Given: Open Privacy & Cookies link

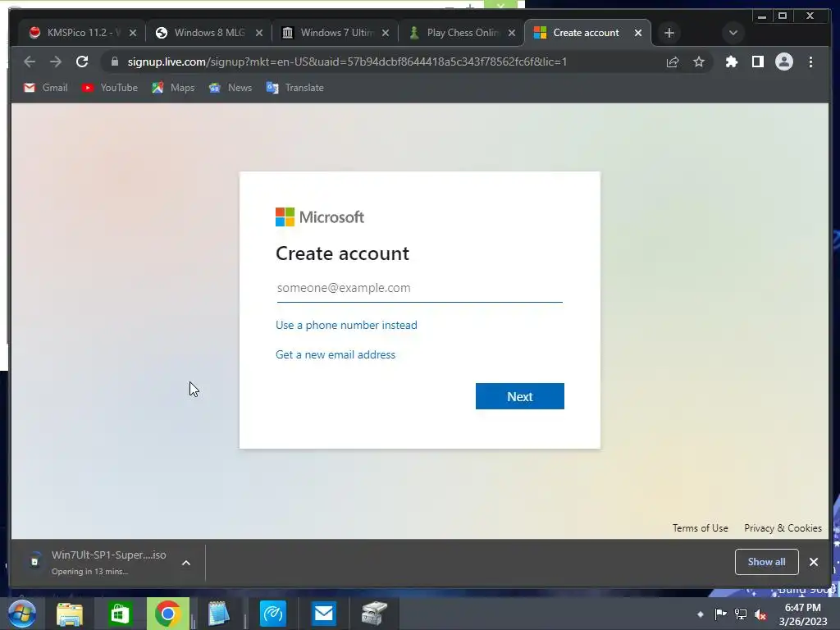Looking at the screenshot, I should pos(783,528).
